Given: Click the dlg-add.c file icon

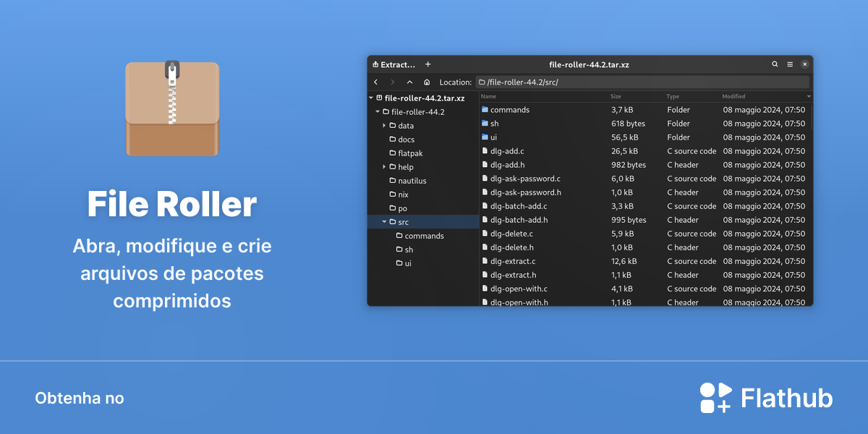Looking at the screenshot, I should (485, 151).
